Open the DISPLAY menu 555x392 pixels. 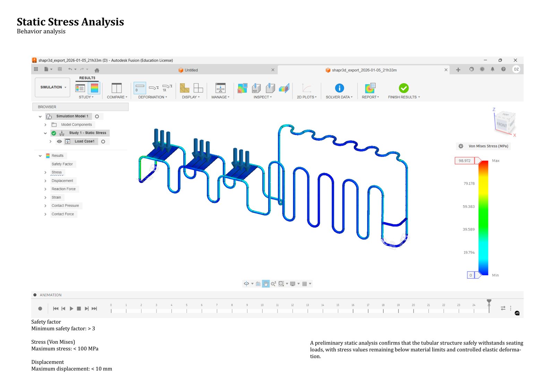tap(191, 97)
